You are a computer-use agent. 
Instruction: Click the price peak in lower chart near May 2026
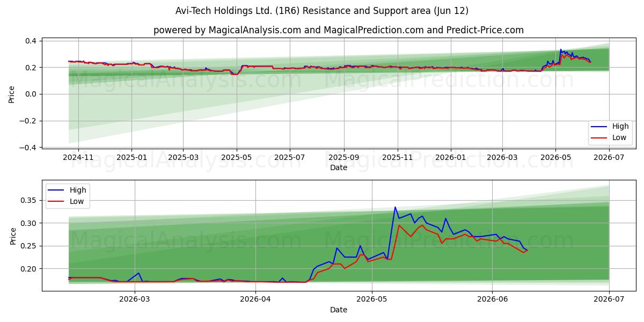click(x=395, y=207)
